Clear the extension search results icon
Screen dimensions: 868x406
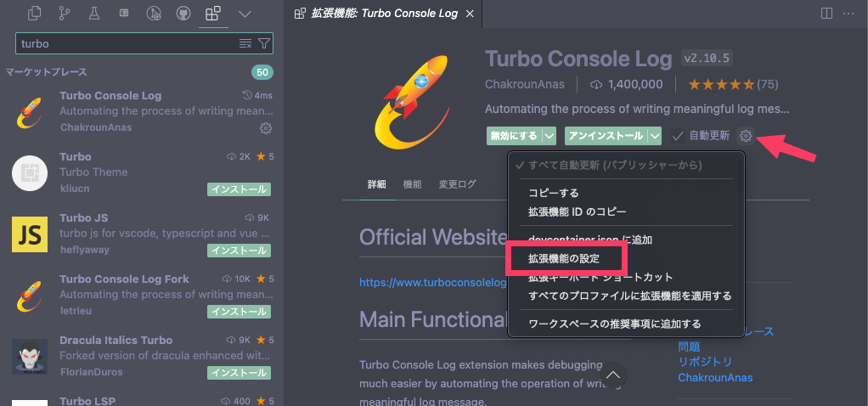245,43
